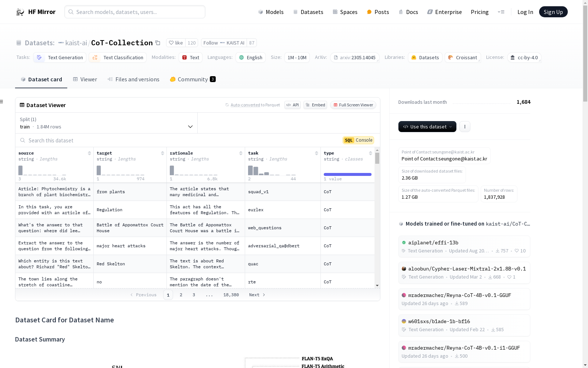Screen dimensions: 588x368
Task: Sort by the target column
Action: (162, 153)
